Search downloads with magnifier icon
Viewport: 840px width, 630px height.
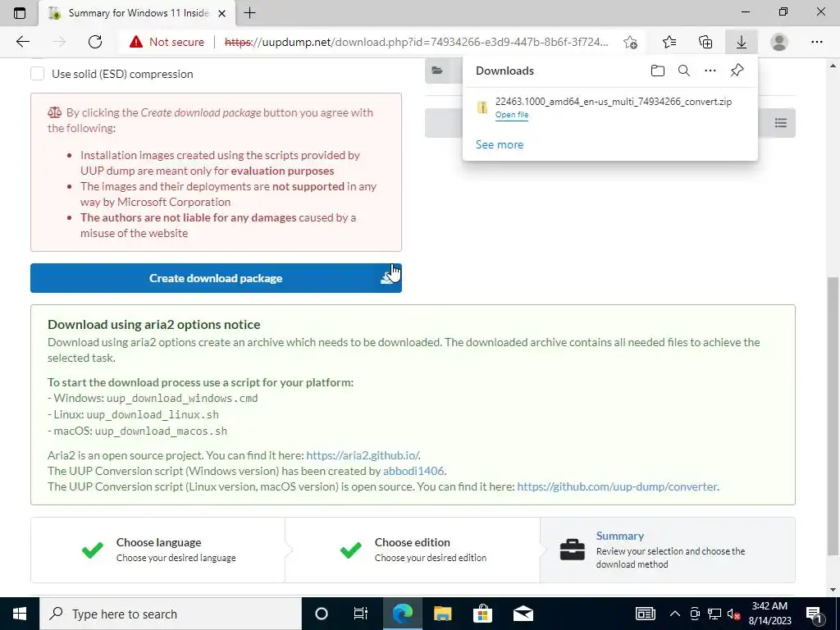tap(684, 71)
